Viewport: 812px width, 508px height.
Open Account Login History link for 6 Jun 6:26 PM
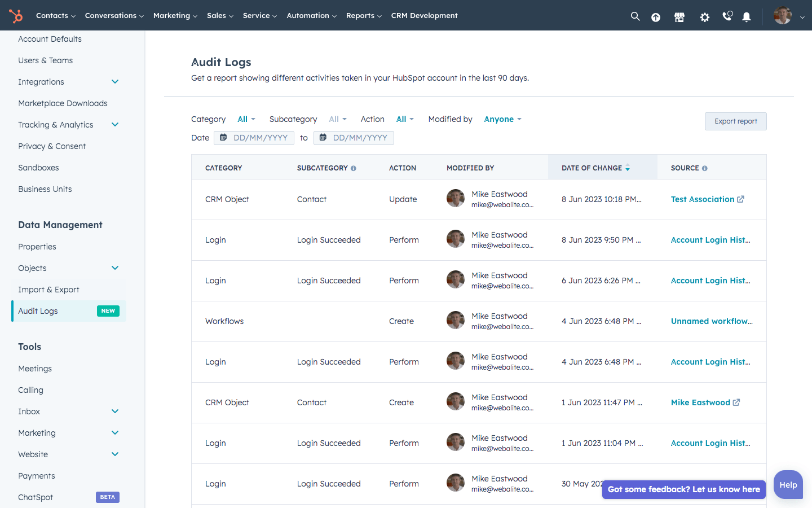click(x=710, y=281)
